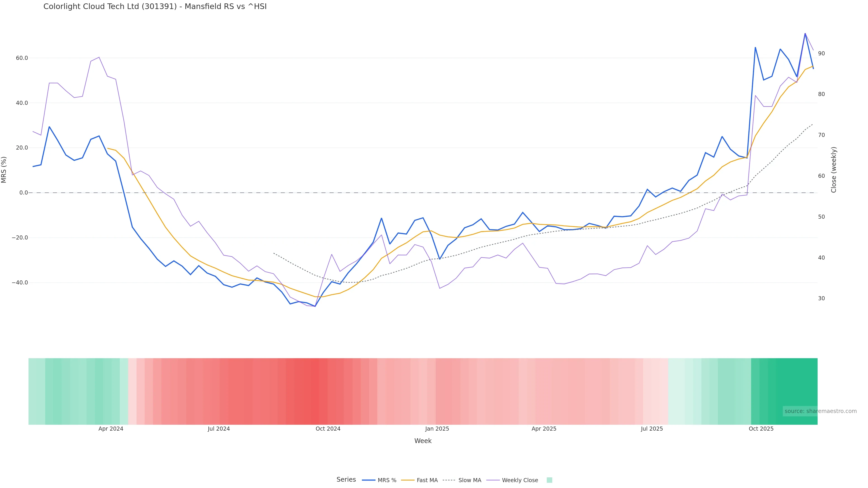Select the Jan 2025 x-axis tick label

click(x=437, y=429)
